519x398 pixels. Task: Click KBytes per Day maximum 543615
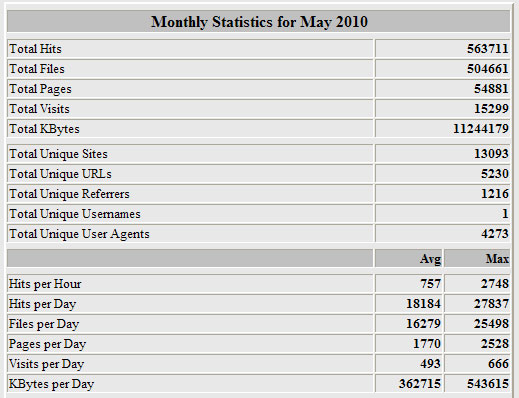click(x=488, y=384)
